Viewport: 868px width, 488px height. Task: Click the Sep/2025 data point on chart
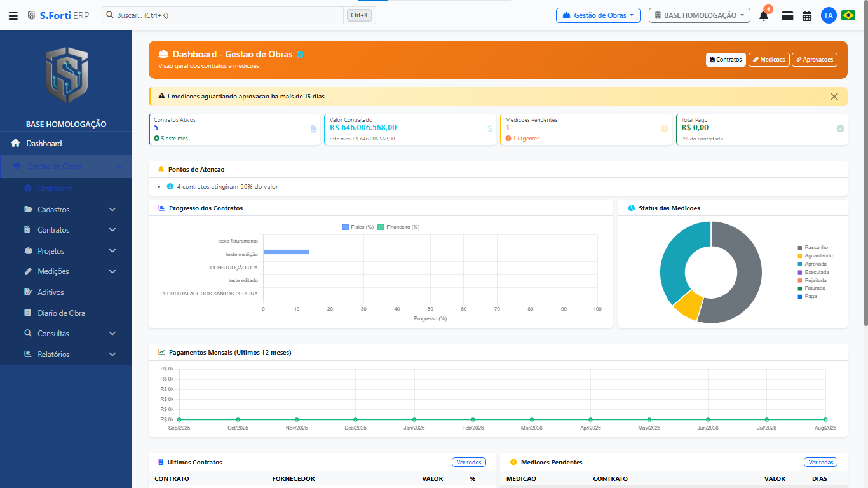click(x=179, y=419)
